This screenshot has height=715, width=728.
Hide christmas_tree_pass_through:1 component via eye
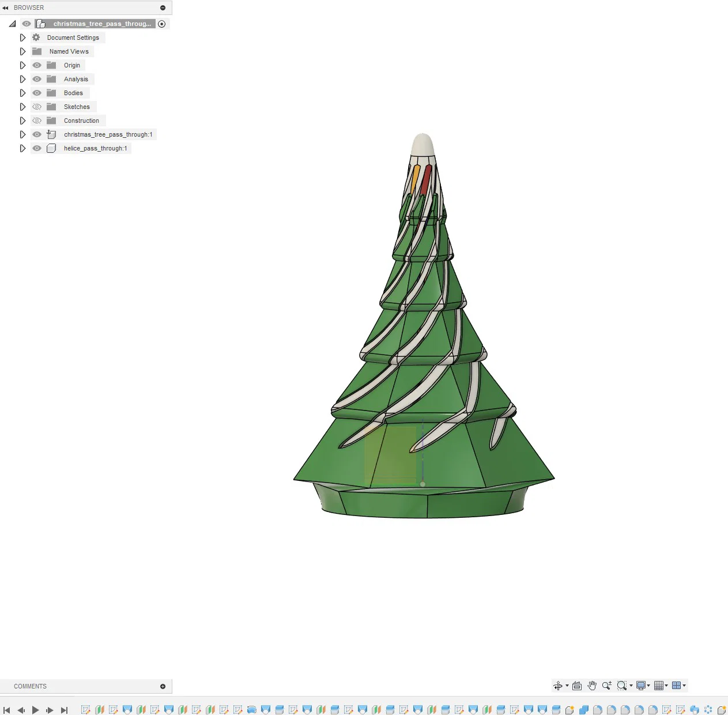pos(37,134)
